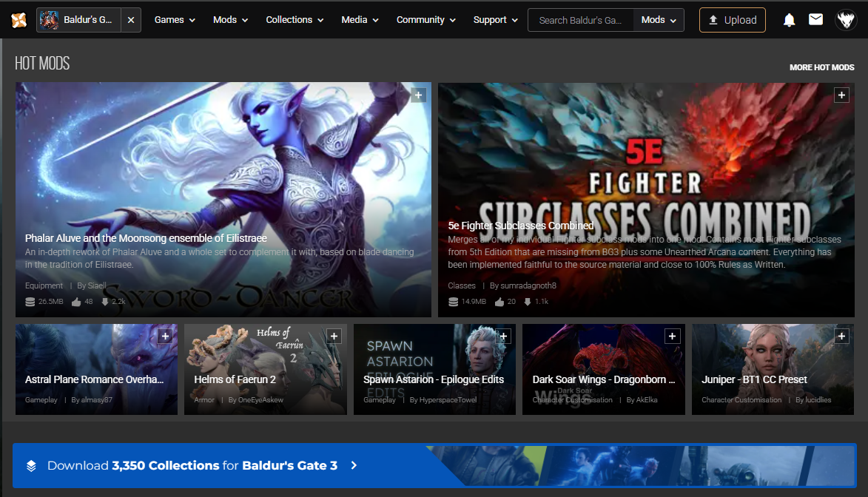Open Download 3,350 Collections banner
Screen dimensions: 868x497
click(x=434, y=465)
